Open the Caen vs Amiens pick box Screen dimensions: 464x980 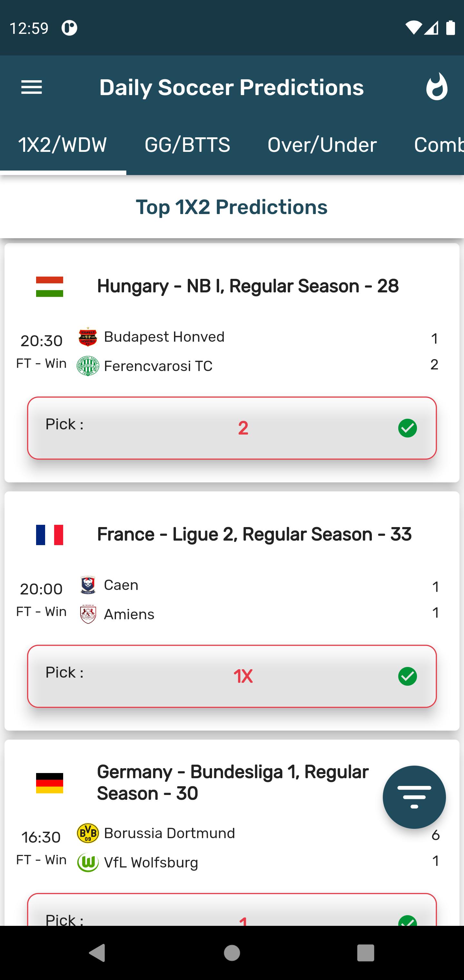(x=232, y=676)
